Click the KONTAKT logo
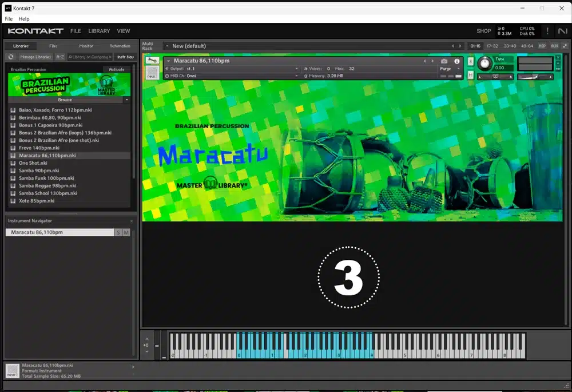This screenshot has width=572, height=392. pos(35,31)
